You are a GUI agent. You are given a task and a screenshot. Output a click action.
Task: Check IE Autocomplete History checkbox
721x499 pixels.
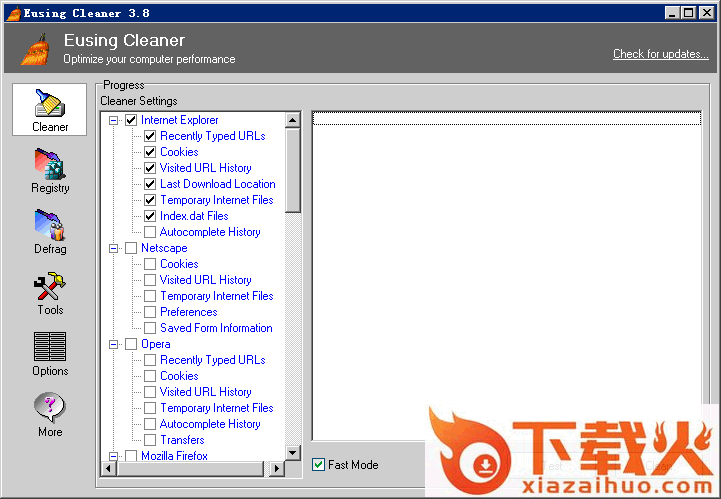coord(150,232)
